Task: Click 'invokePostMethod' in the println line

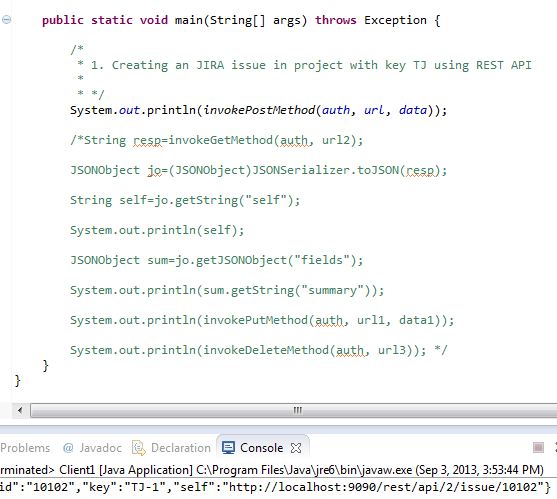Action: [259, 110]
